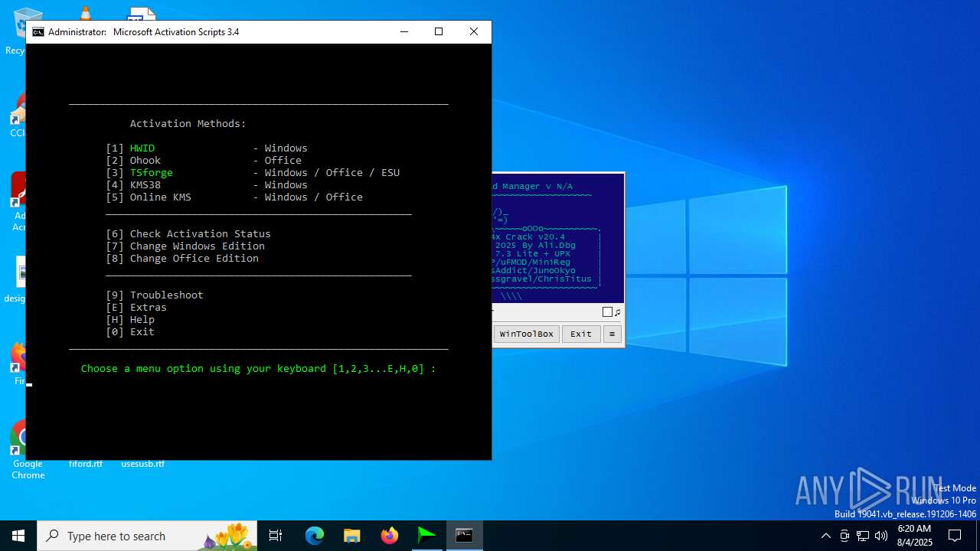Click the Help menu line
The height and width of the screenshot is (551, 980).
pos(130,320)
